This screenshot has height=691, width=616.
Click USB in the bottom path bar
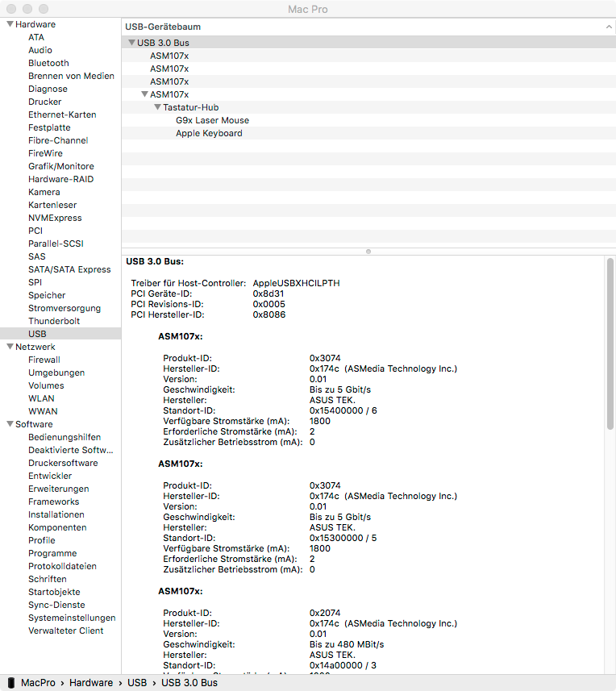(x=137, y=683)
